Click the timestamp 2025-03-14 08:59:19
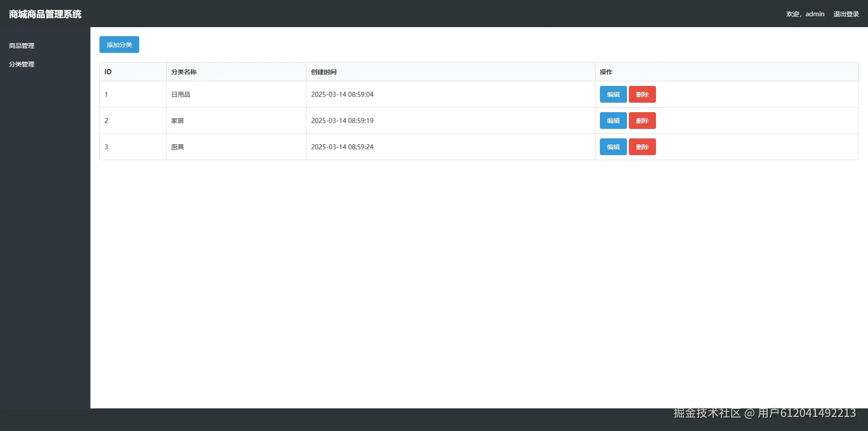Image resolution: width=868 pixels, height=431 pixels. point(342,121)
